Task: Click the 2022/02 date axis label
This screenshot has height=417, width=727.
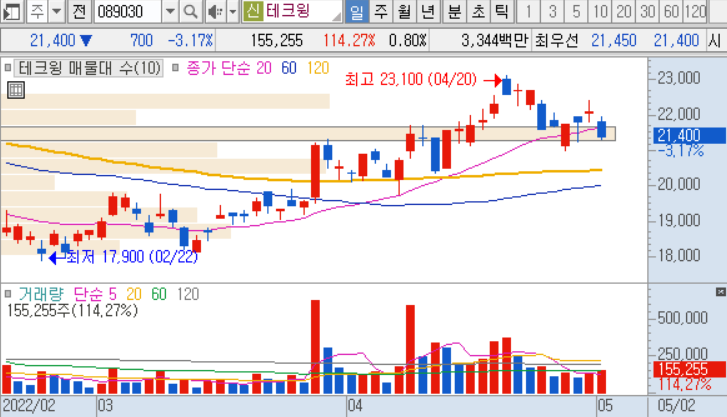Action: coord(29,406)
